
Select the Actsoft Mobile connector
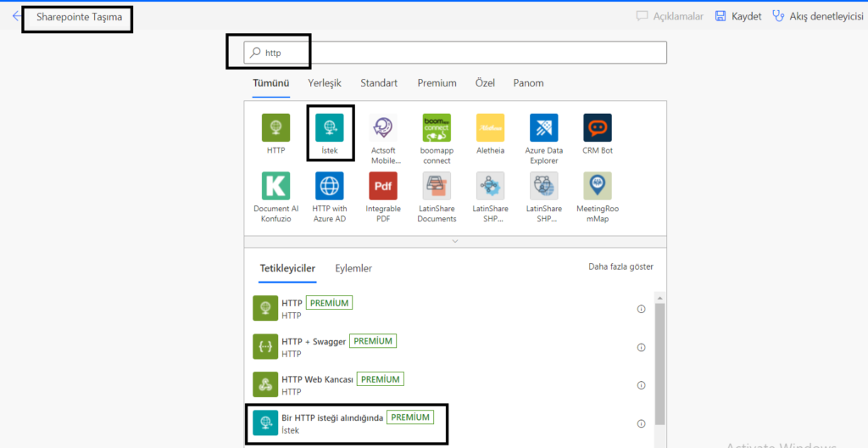(383, 127)
